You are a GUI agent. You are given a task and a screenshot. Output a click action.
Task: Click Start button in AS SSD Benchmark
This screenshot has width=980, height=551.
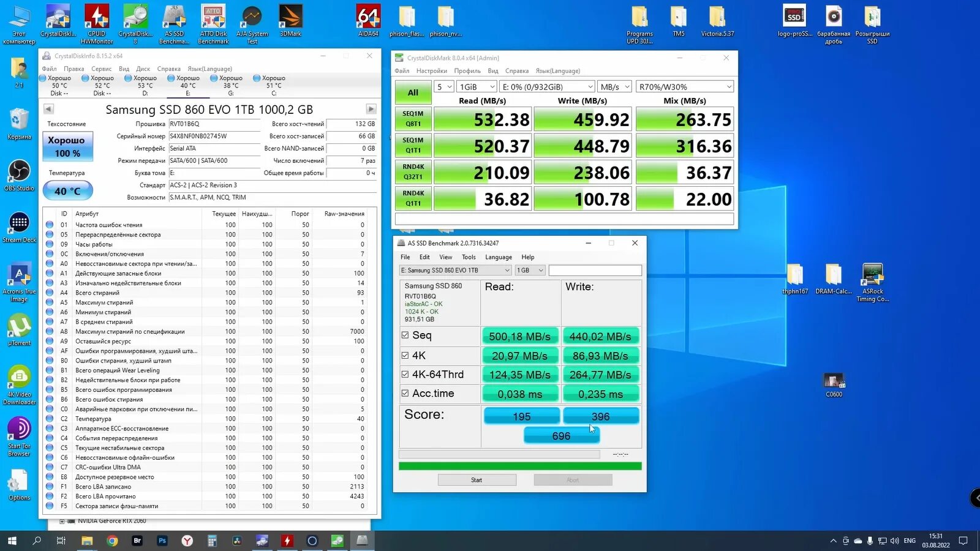point(477,480)
